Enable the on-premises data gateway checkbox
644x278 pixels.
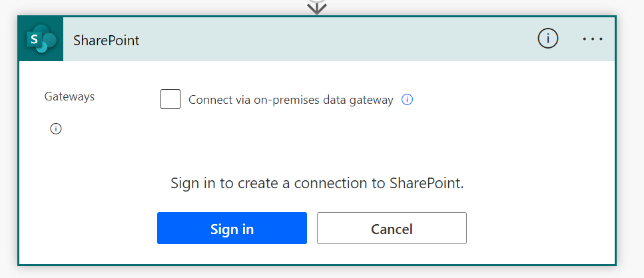pos(170,100)
